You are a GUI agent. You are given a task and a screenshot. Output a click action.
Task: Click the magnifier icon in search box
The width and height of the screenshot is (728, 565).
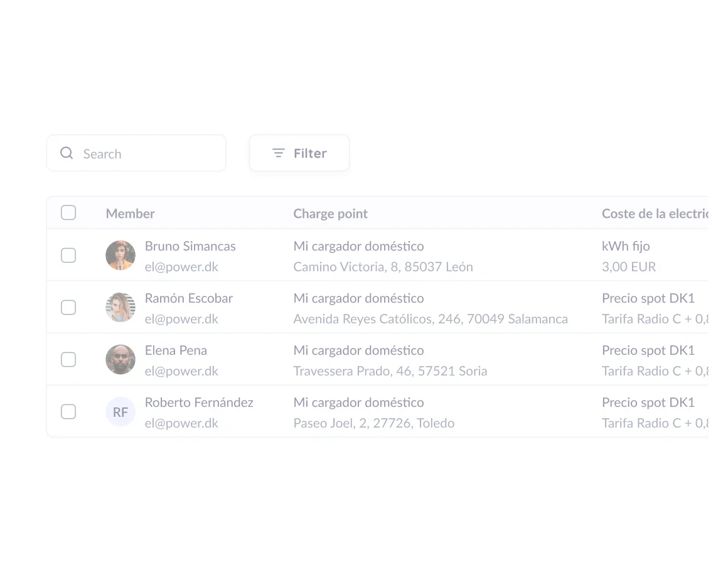tap(67, 153)
